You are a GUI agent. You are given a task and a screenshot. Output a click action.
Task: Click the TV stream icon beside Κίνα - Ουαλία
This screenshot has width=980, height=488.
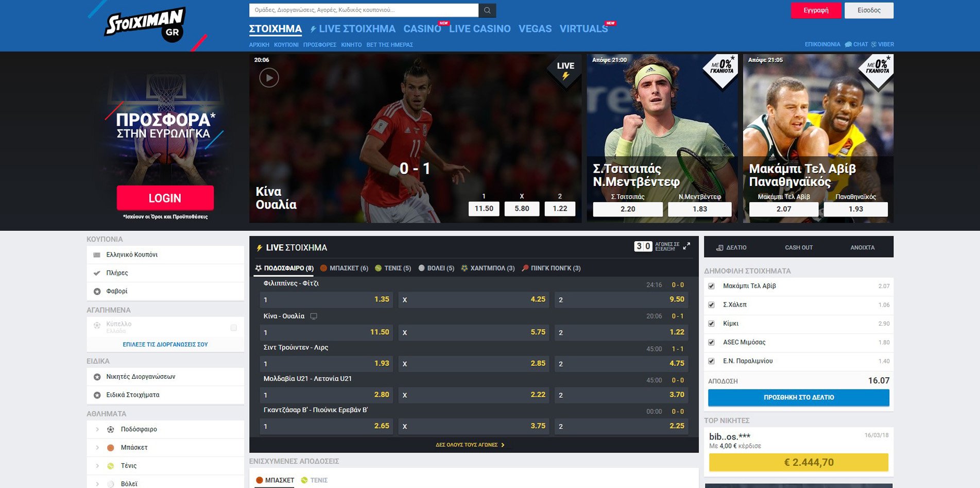(x=314, y=316)
